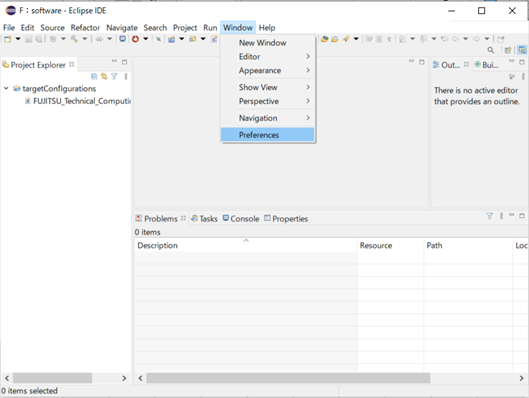The image size is (529, 398).
Task: Open the File menu
Action: click(9, 28)
